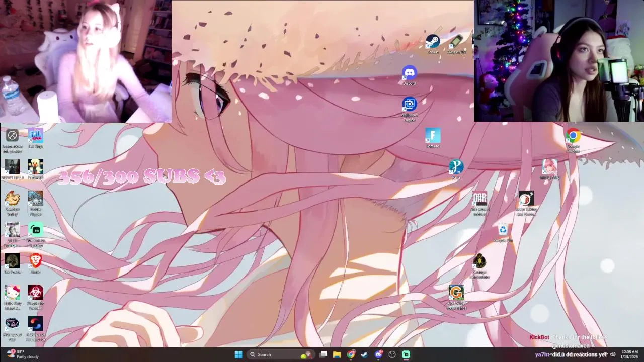Open the Google Chrome desktop shortcut

tap(573, 141)
